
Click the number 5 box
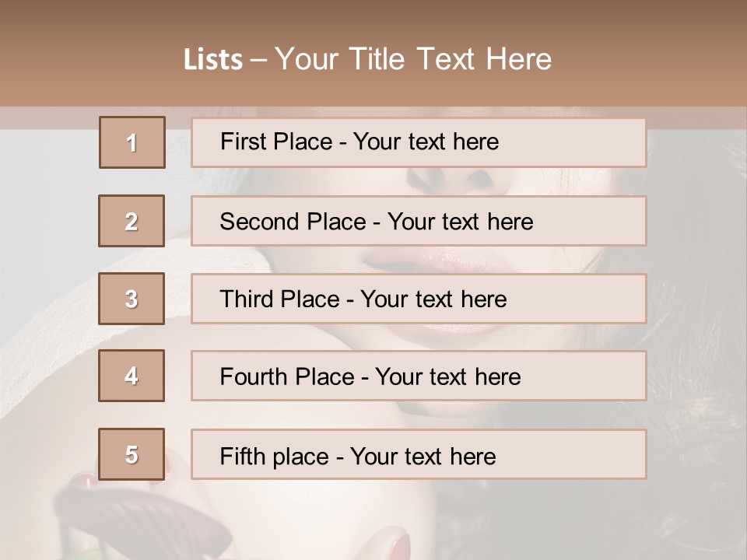[132, 454]
